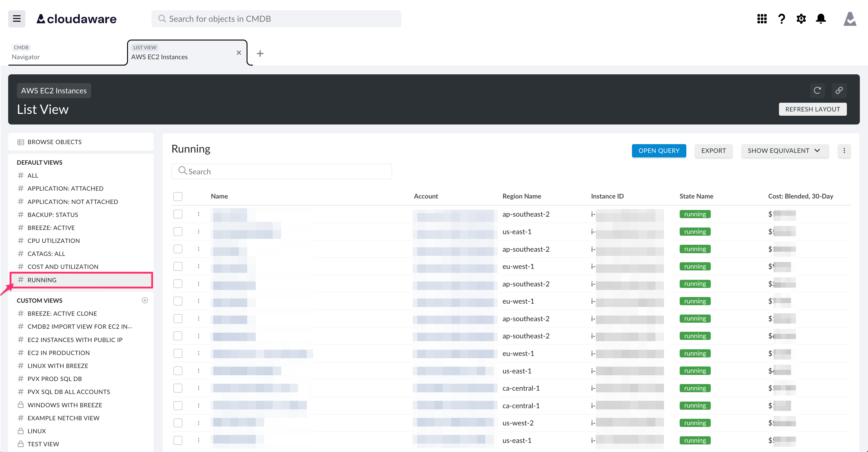Screen dimensions: 868x452
Task: Open the apps grid launcher
Action: [762, 18]
